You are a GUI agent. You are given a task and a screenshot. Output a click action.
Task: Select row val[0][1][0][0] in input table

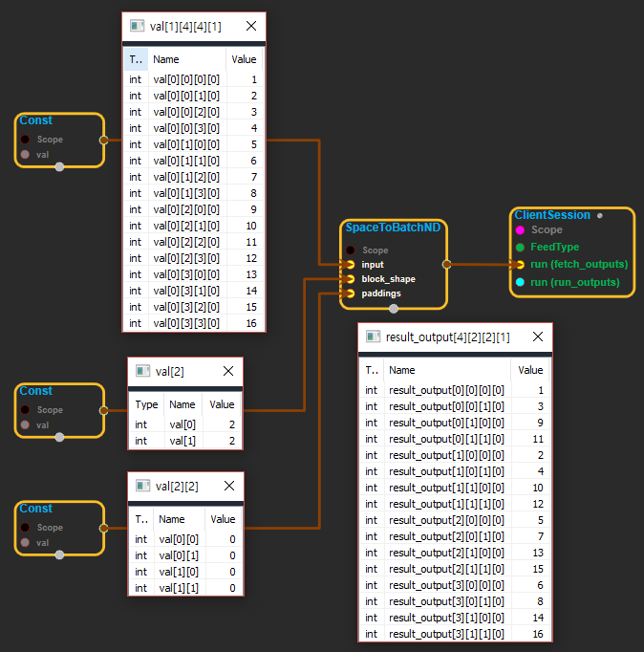pyautogui.click(x=186, y=145)
